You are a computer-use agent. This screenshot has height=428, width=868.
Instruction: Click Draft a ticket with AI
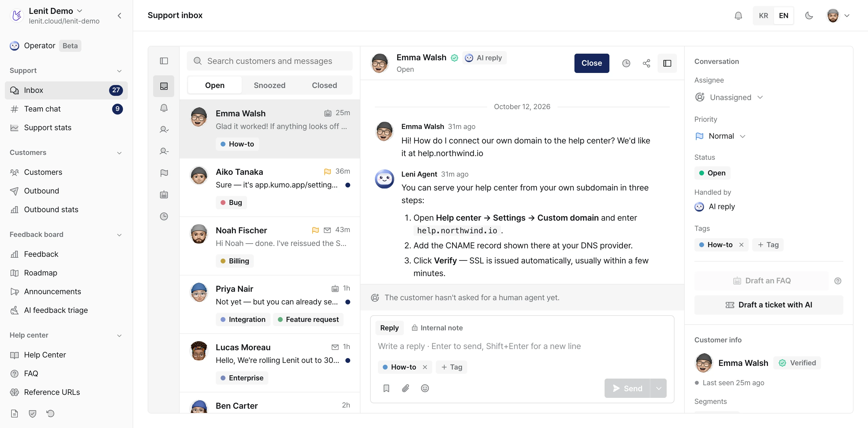(x=768, y=305)
